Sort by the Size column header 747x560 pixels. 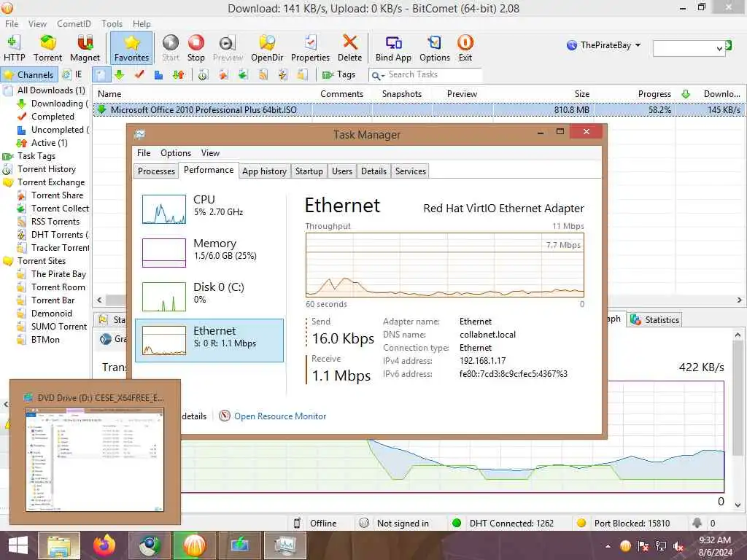(x=581, y=94)
